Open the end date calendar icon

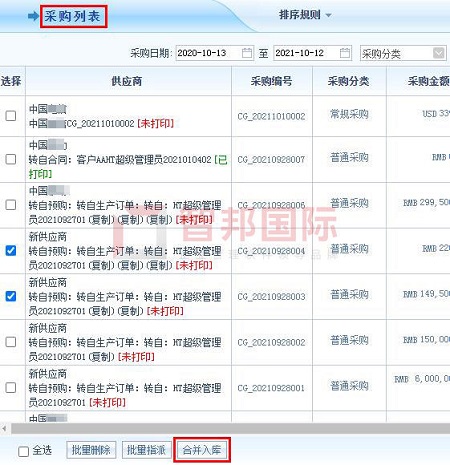(345, 53)
